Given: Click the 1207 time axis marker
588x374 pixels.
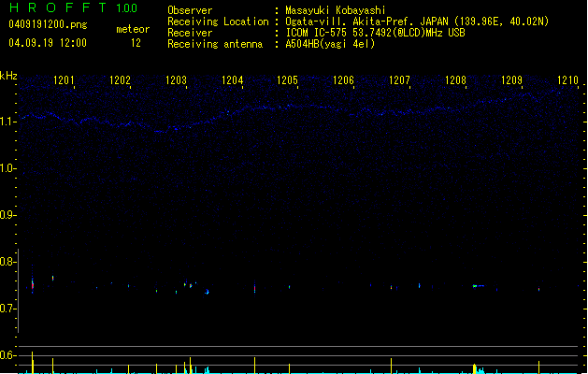Looking at the screenshot, I should [x=399, y=79].
